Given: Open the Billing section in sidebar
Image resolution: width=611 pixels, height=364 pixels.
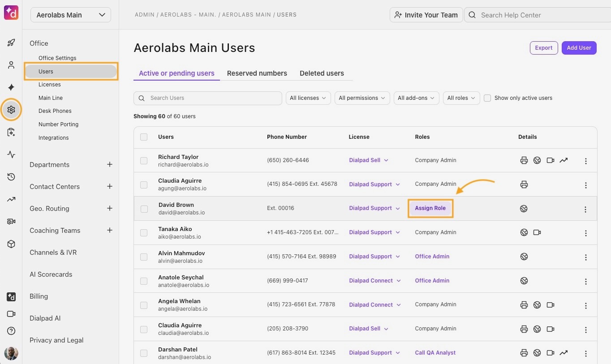Looking at the screenshot, I should pos(39,296).
